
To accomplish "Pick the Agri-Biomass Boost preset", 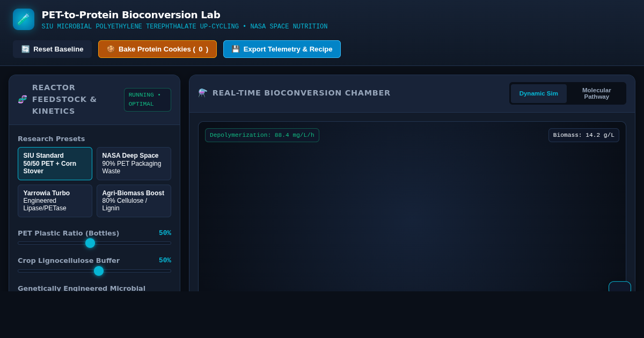I will point(134,201).
